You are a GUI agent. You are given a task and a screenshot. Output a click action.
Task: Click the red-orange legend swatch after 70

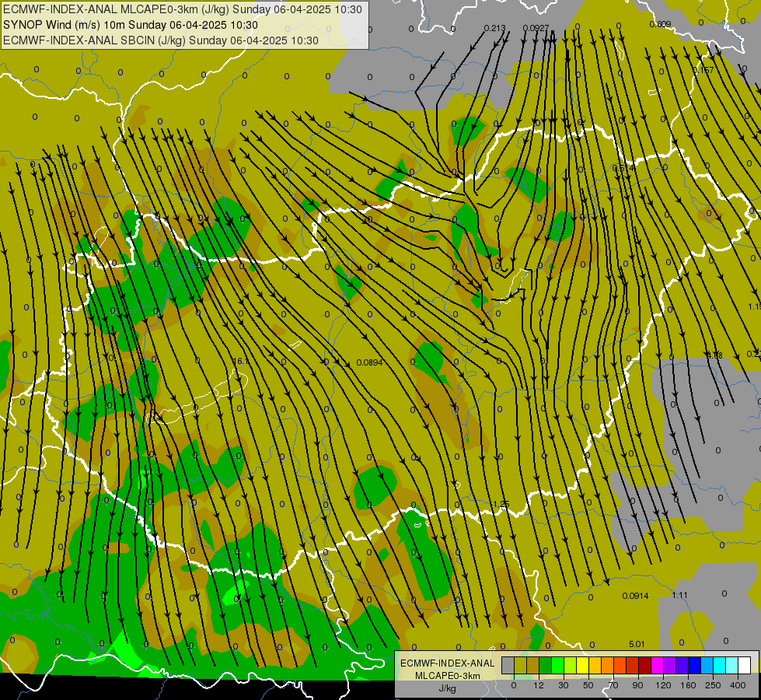[620, 665]
